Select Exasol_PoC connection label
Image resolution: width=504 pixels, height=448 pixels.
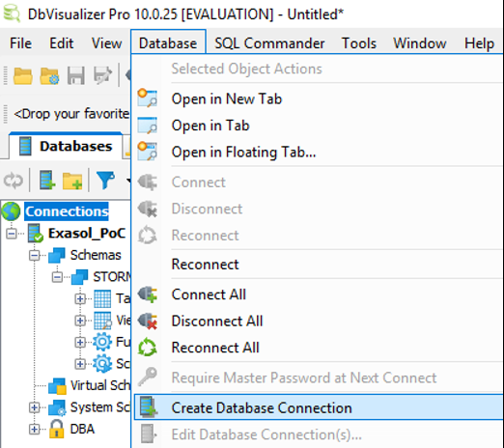[87, 234]
